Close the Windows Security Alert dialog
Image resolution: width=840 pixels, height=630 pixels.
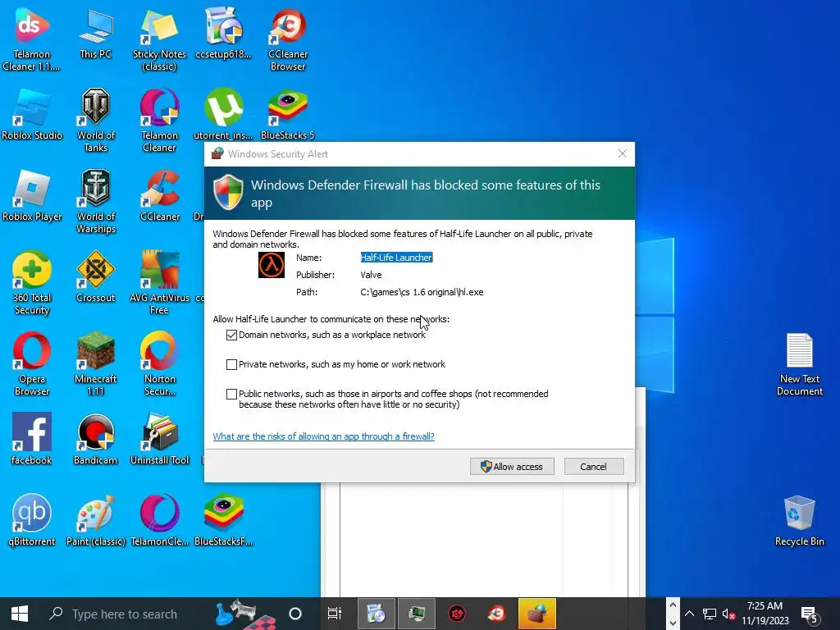[x=622, y=153]
